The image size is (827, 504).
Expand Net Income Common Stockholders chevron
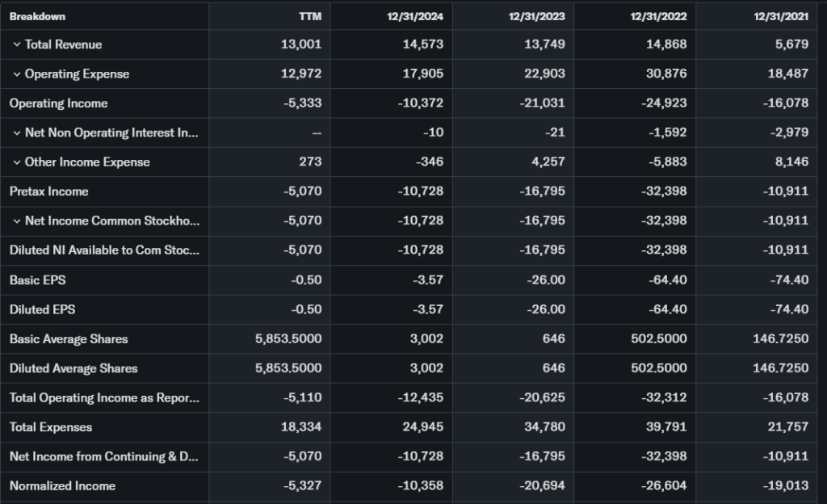click(x=16, y=221)
